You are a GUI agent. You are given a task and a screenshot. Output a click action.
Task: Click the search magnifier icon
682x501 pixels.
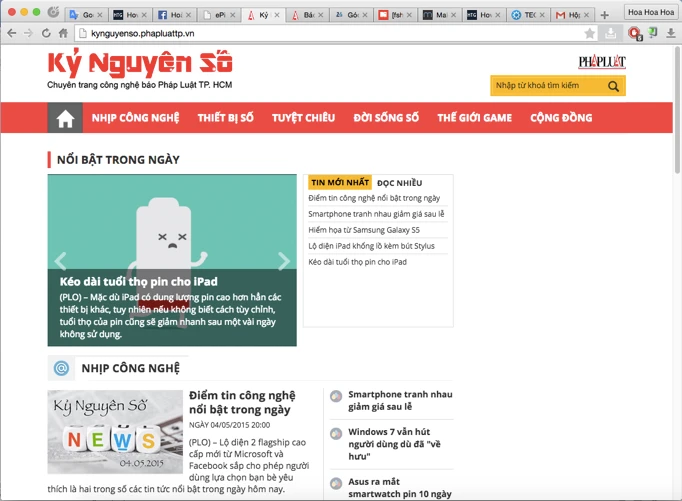pyautogui.click(x=614, y=86)
